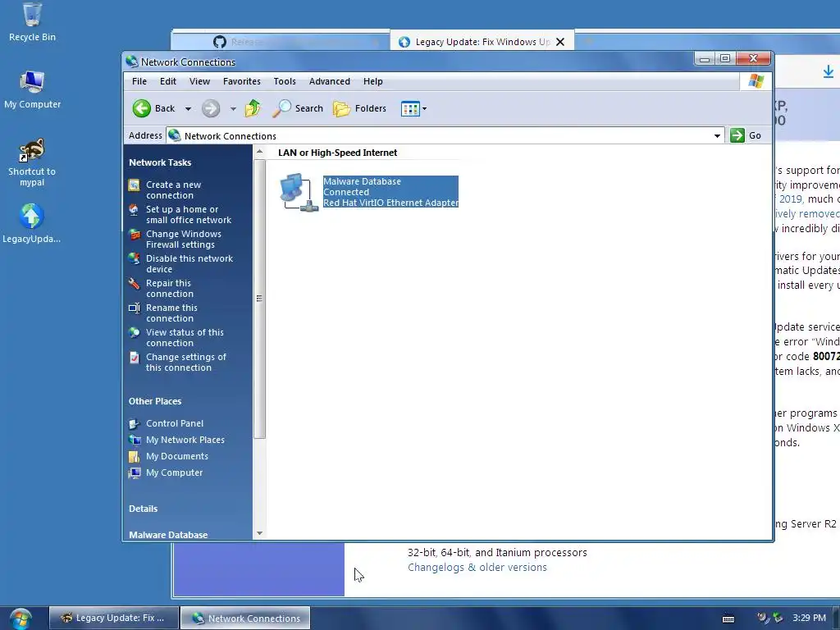
Task: Collapse the Details section header
Action: 143,509
